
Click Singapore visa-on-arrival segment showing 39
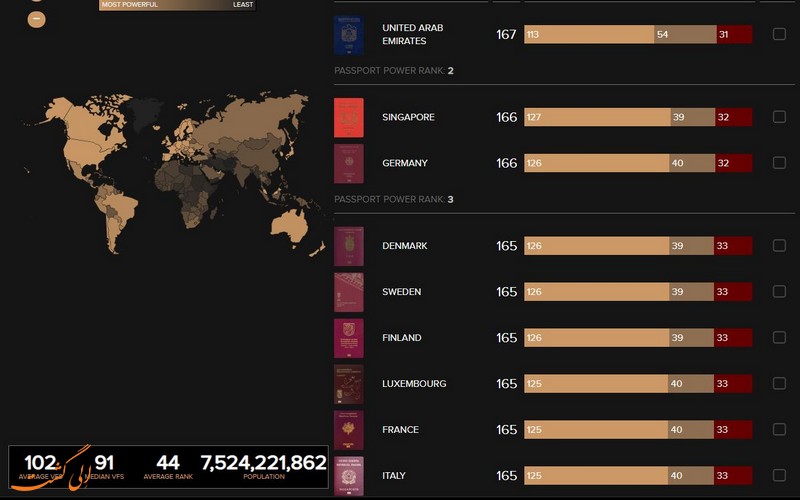(693, 117)
